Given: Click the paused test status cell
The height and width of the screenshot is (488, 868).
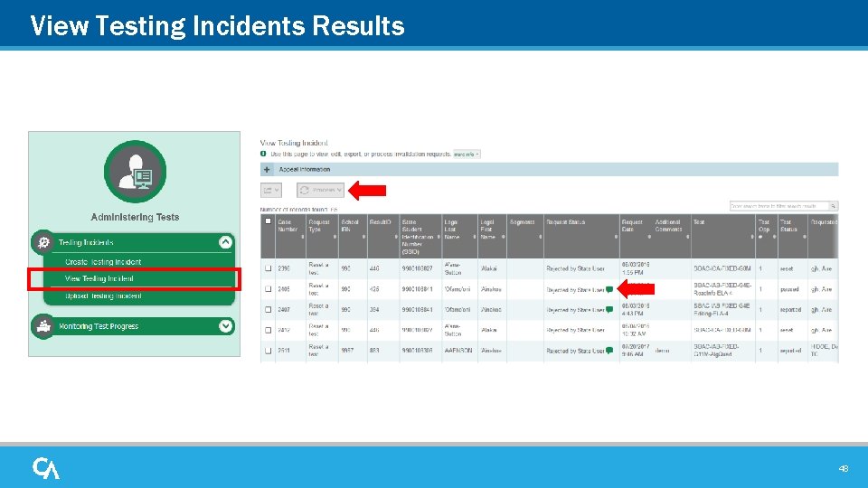Looking at the screenshot, I should (789, 289).
